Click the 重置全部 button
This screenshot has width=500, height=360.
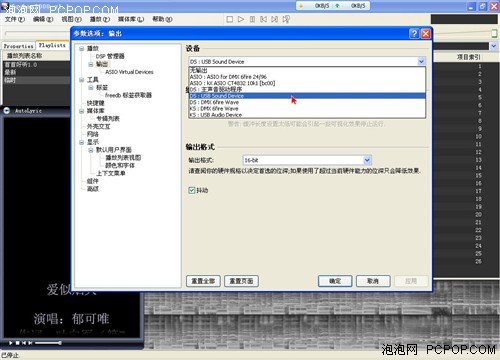(x=203, y=281)
